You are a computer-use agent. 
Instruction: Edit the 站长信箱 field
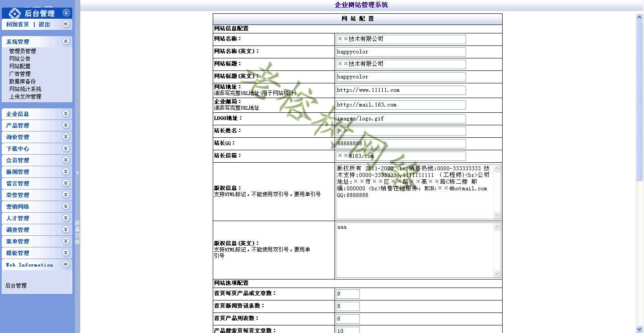click(400, 156)
